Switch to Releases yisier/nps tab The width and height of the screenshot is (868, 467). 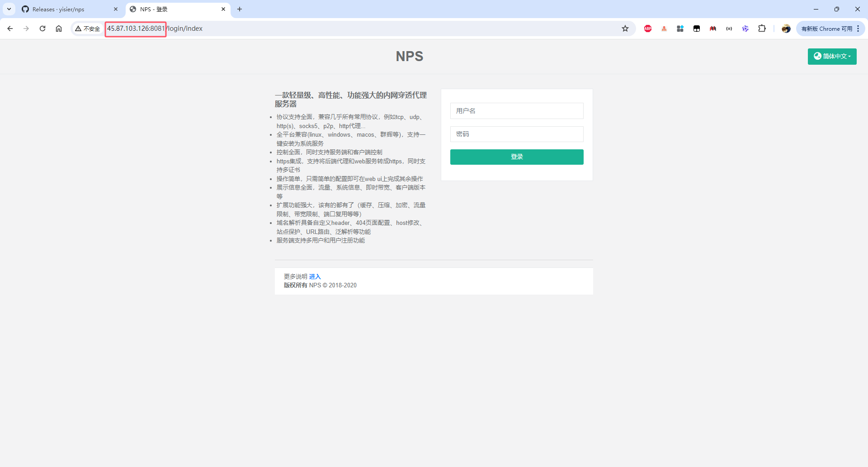63,9
